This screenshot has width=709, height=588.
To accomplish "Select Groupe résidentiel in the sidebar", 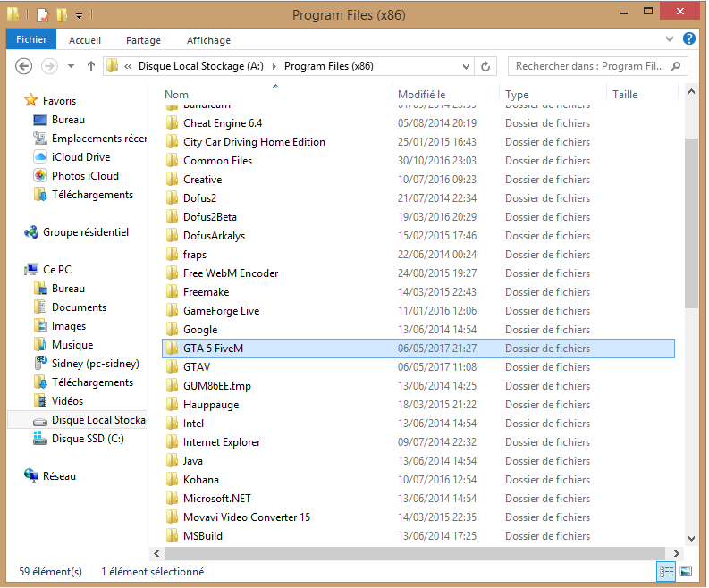I will (86, 232).
